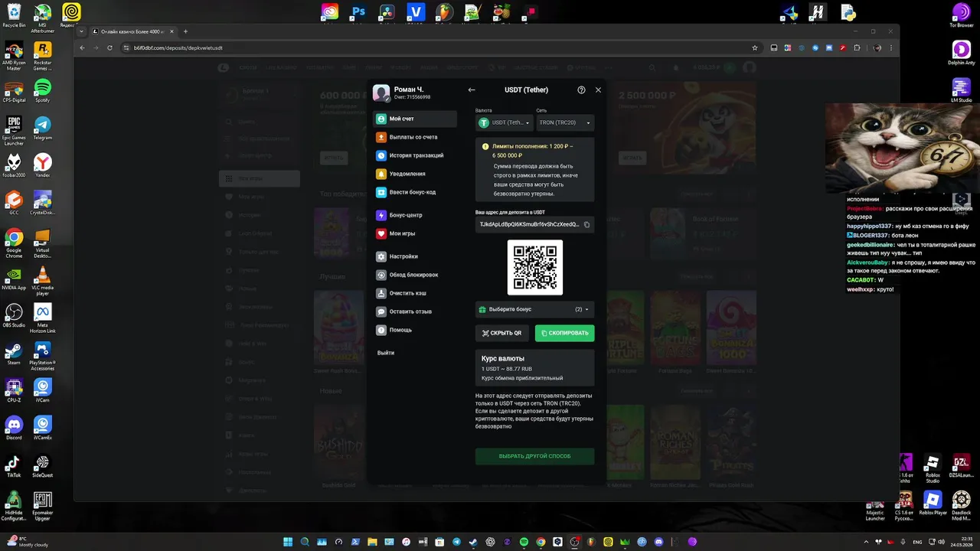Click the cat meme image overlay
Image resolution: width=980 pixels, height=551 pixels.
(x=902, y=148)
